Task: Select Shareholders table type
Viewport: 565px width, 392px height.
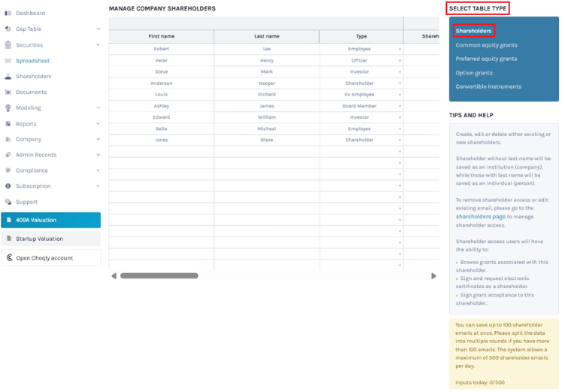Action: 473,31
